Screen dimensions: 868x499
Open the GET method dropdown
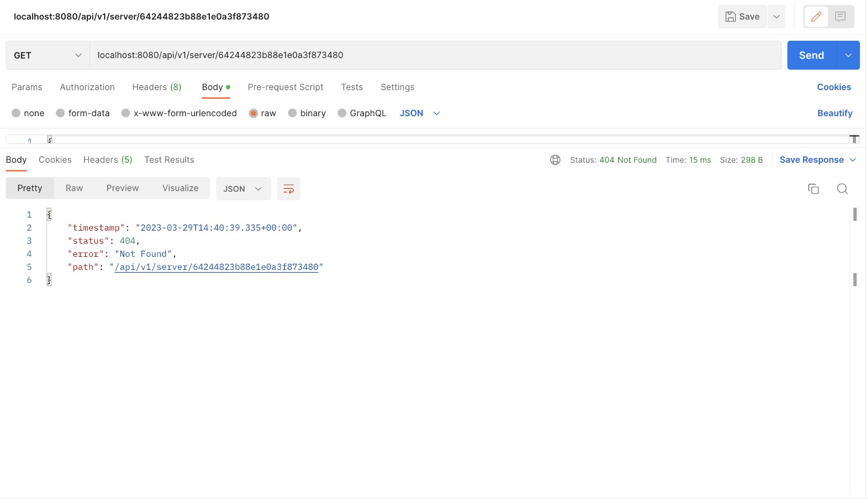pos(48,55)
